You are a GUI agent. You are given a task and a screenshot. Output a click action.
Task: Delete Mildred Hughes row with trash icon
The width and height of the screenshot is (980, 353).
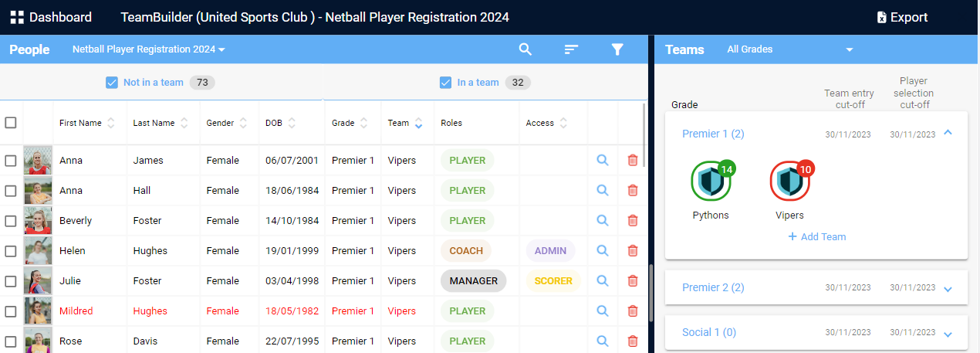[x=633, y=311]
